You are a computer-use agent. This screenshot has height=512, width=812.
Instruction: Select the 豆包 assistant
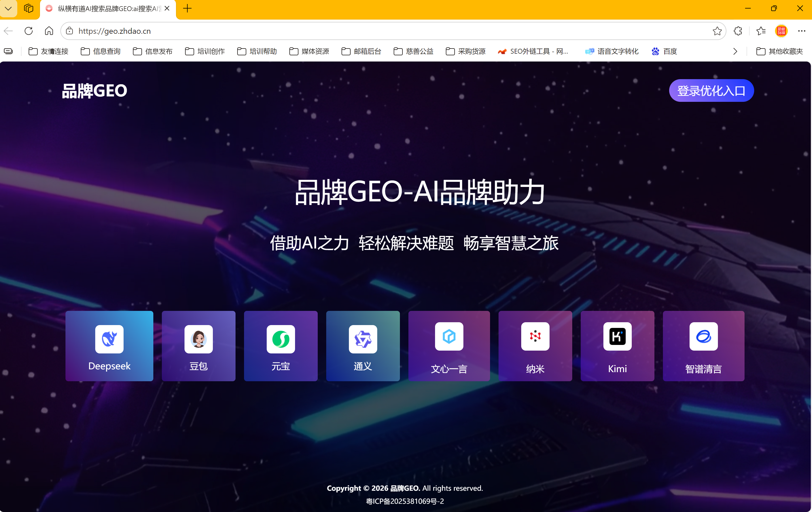tap(198, 346)
